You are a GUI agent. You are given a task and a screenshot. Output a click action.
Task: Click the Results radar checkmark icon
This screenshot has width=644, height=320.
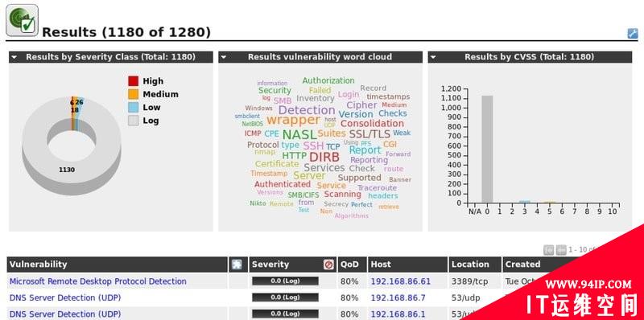coord(23,20)
